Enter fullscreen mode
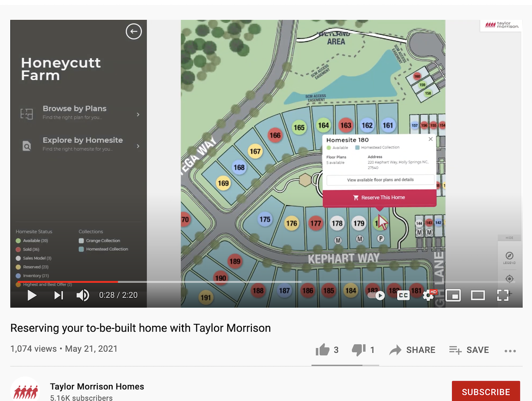Image resolution: width=532 pixels, height=401 pixels. [503, 295]
